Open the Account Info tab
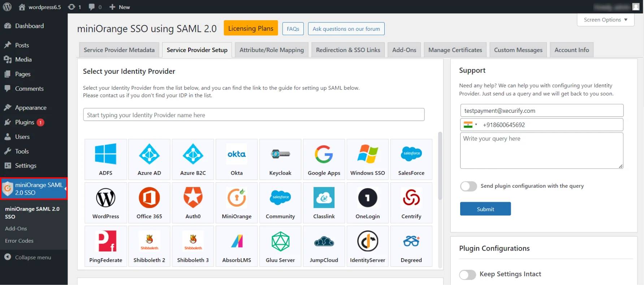Screen dimensions: 644x285 (x=572, y=50)
